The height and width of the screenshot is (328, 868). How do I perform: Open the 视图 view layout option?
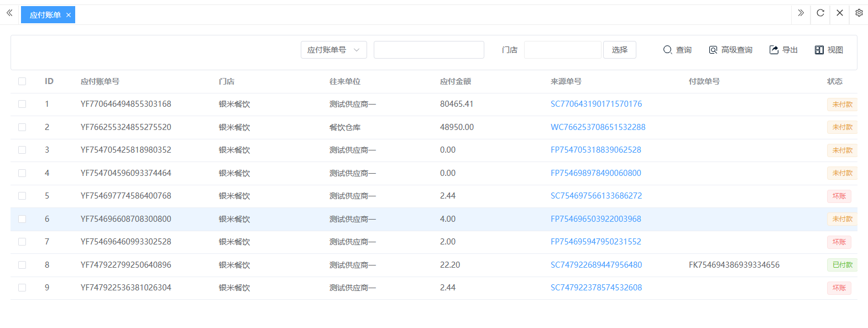(x=829, y=50)
